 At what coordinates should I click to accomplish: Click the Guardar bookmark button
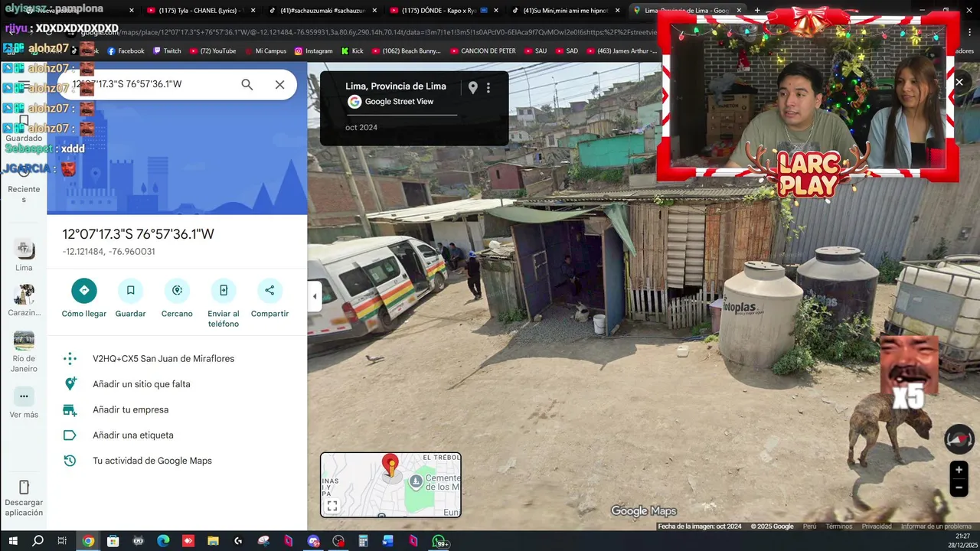click(130, 298)
